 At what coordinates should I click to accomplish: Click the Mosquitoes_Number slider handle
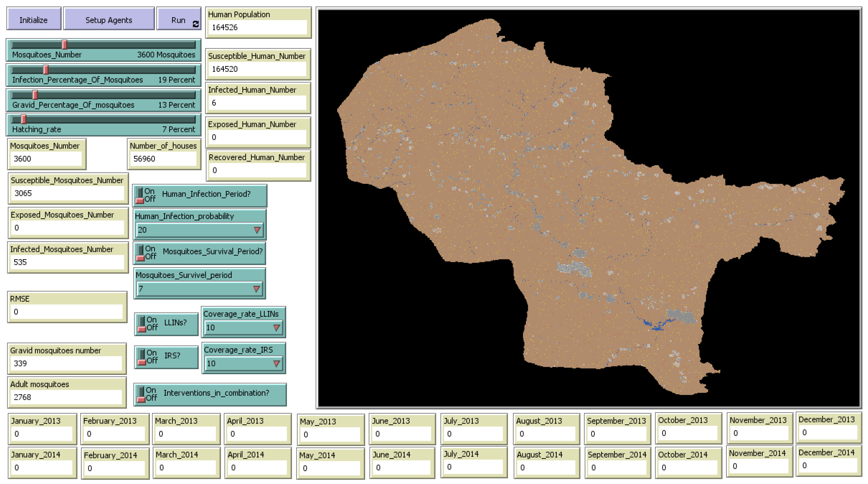tap(64, 45)
